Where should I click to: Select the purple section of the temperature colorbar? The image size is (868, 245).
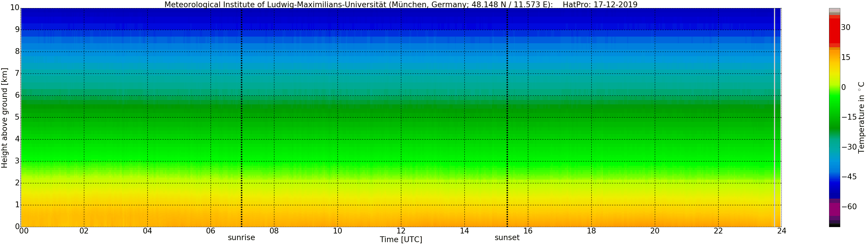834,209
